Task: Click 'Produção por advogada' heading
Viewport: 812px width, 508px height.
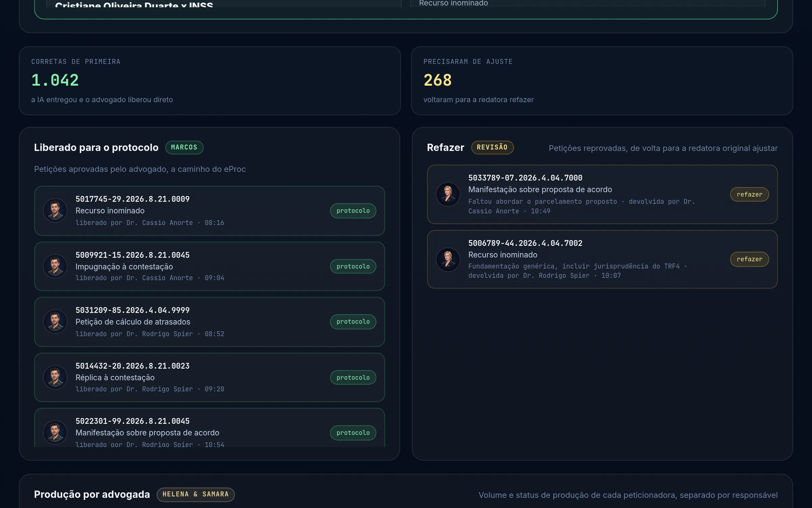Action: 92,494
